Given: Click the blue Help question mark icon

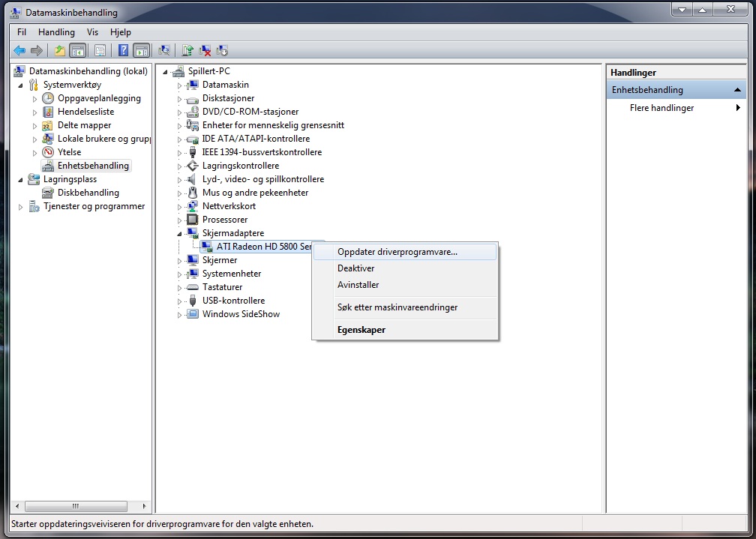Looking at the screenshot, I should coord(123,50).
